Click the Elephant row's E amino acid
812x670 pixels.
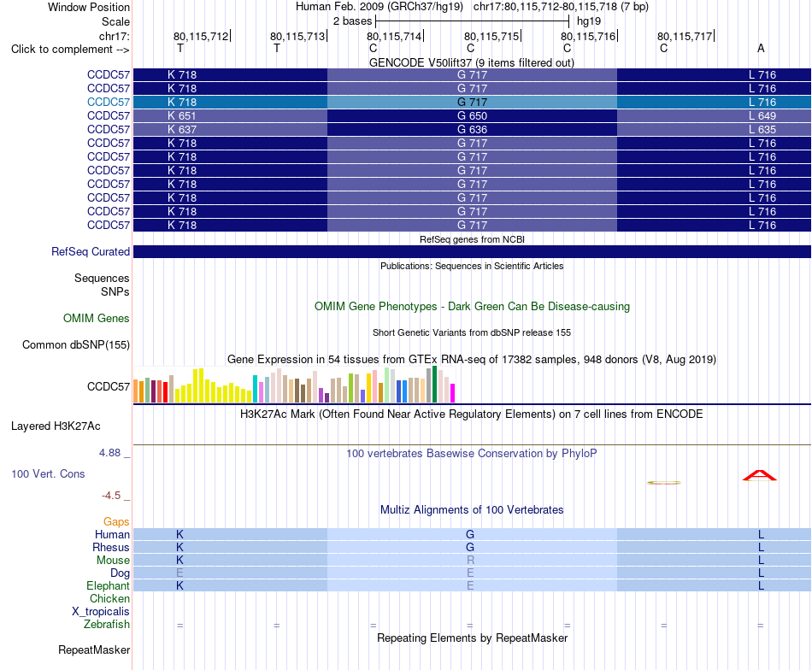click(470, 585)
